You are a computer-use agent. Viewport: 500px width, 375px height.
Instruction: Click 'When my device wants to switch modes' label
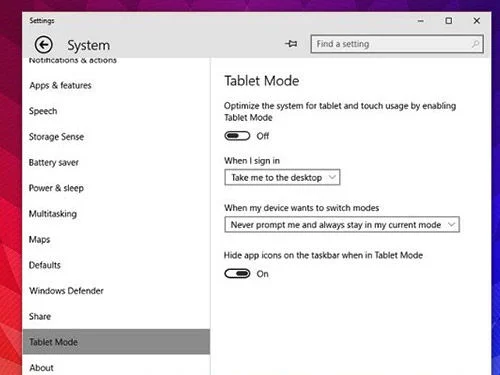pos(302,208)
